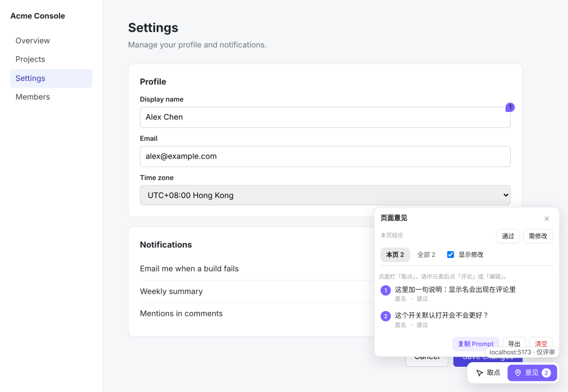This screenshot has height=392, width=568.
Task: Click 复制 Prompt button
Action: pyautogui.click(x=475, y=344)
